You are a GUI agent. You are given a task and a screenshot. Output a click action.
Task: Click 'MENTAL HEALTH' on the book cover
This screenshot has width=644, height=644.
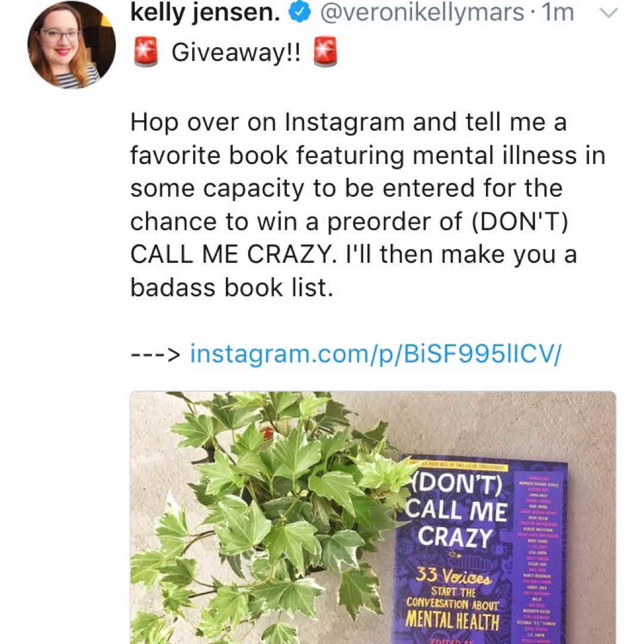pos(454,620)
